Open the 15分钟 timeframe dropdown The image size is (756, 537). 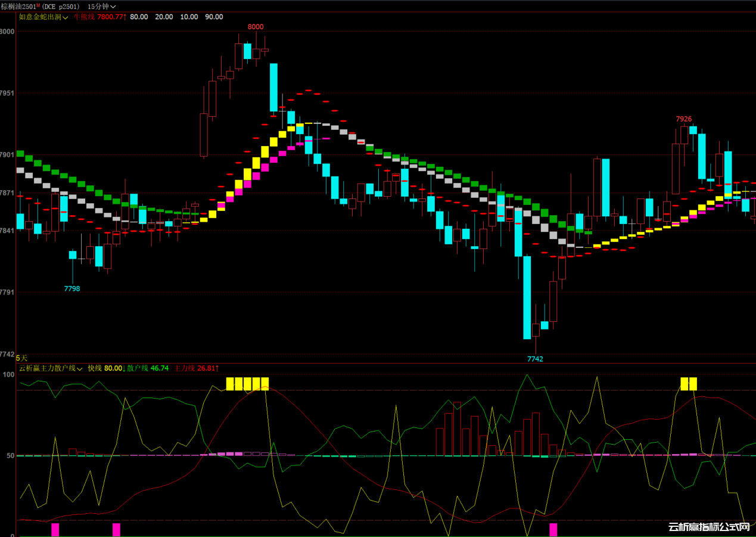point(101,6)
